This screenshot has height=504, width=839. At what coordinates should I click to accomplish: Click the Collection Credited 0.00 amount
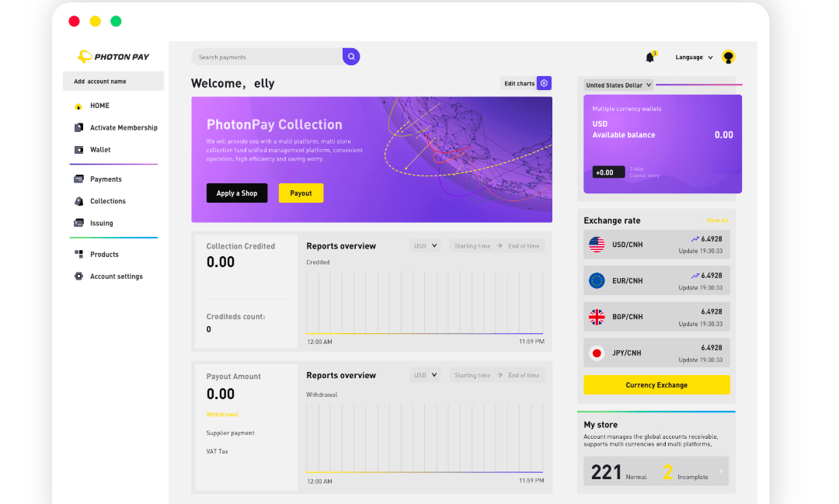tap(221, 262)
